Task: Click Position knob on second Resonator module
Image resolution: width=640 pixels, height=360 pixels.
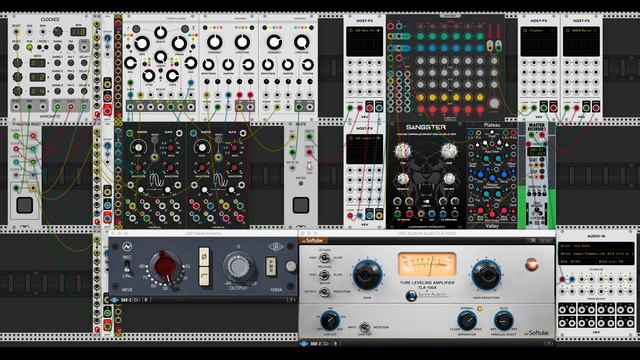Action: coord(307,64)
